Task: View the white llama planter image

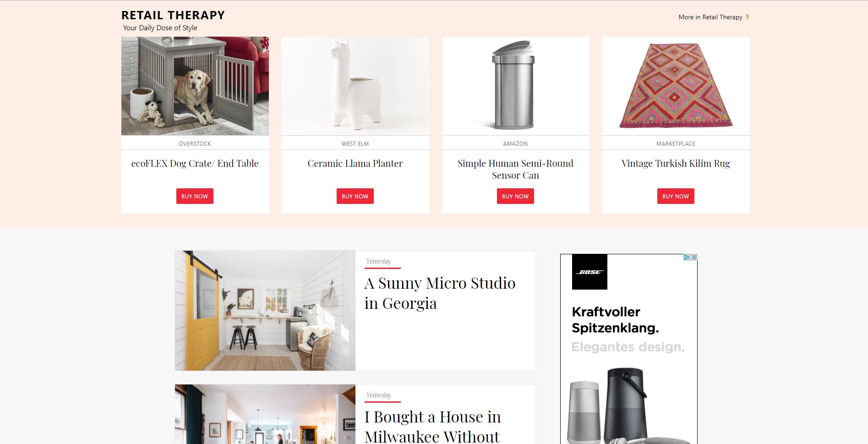Action: pyautogui.click(x=355, y=86)
